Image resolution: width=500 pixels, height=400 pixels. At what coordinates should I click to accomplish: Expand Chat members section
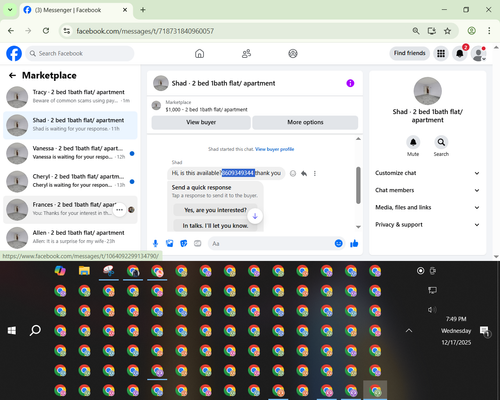coord(427,190)
